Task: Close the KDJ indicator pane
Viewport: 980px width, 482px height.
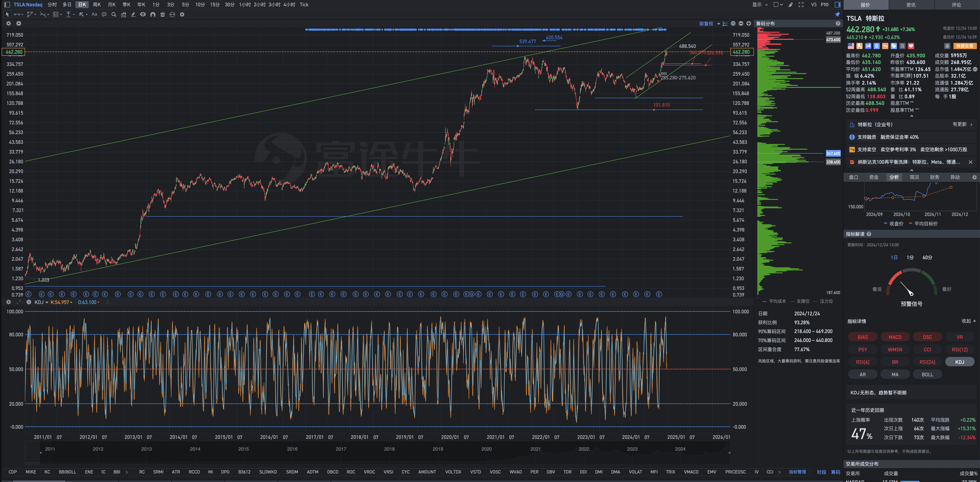Action: coord(28,302)
